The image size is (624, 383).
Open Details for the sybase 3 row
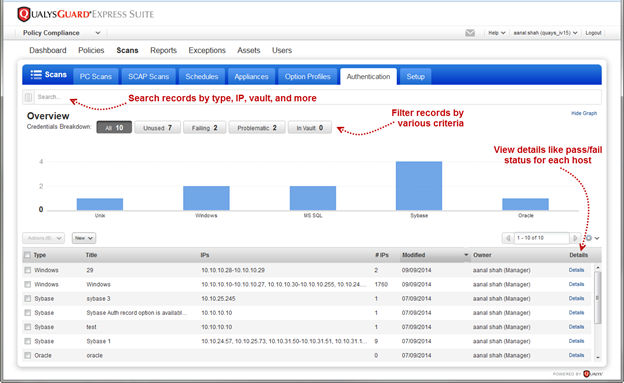(576, 299)
